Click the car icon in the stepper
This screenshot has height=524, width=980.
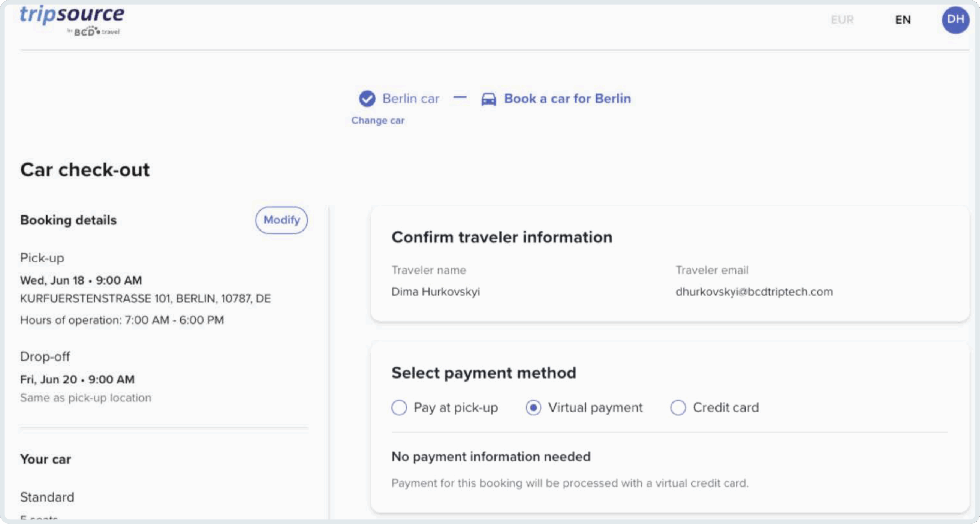488,99
